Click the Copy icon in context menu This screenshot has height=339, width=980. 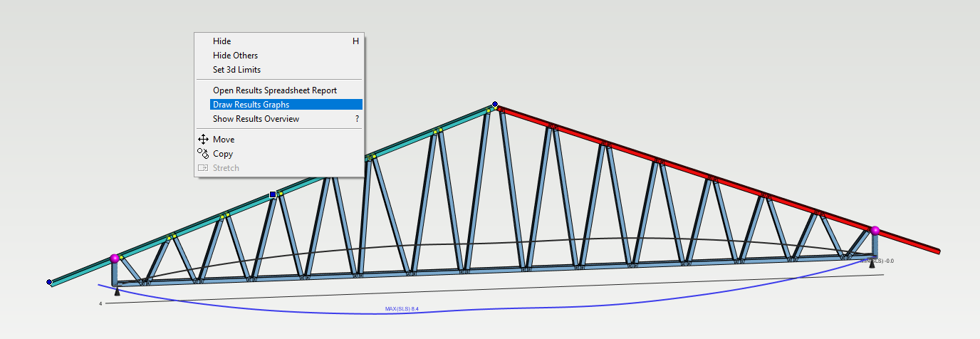tap(203, 153)
